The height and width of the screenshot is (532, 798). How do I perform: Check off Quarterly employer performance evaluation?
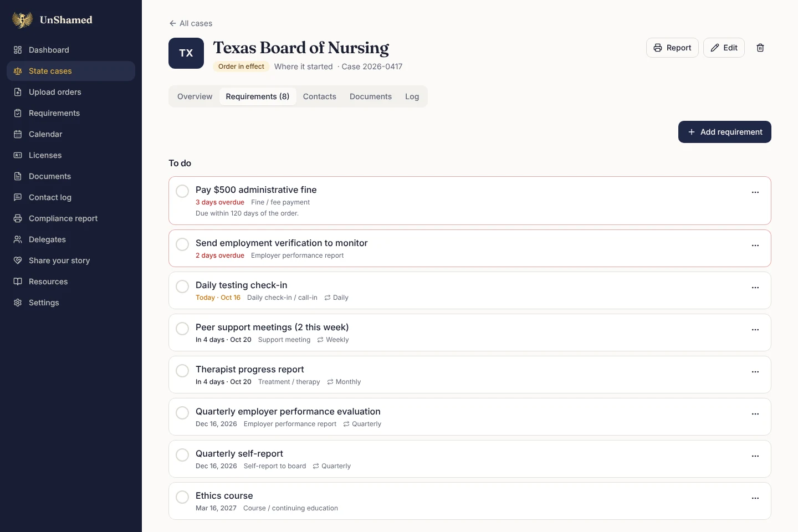(182, 413)
